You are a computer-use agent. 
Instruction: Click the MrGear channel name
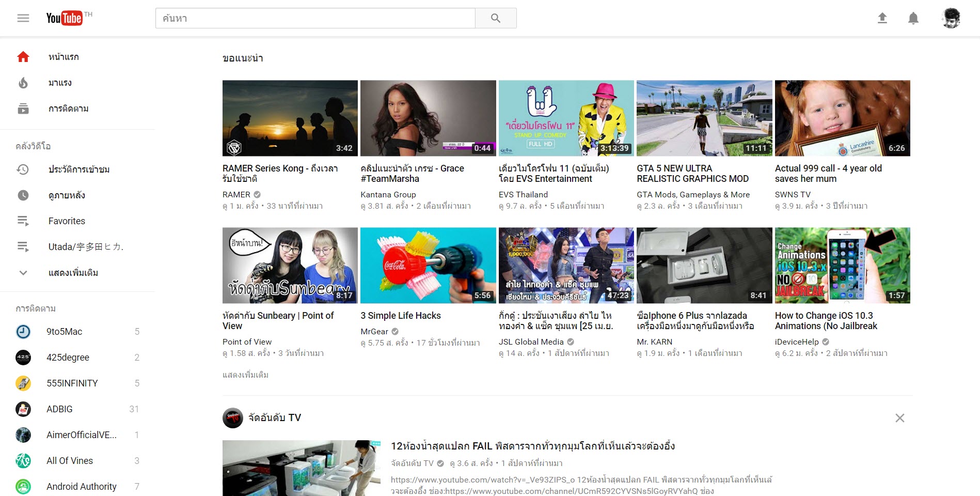374,332
